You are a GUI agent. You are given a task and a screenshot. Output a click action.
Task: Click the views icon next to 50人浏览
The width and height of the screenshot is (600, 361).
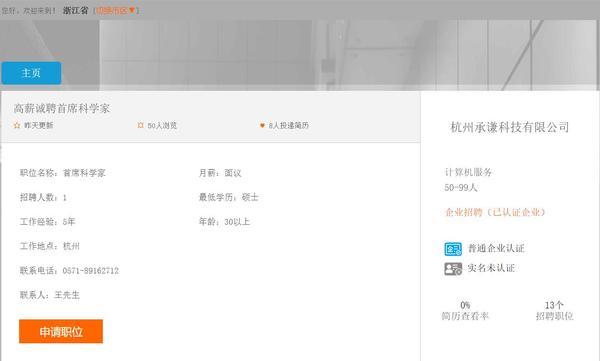click(140, 125)
